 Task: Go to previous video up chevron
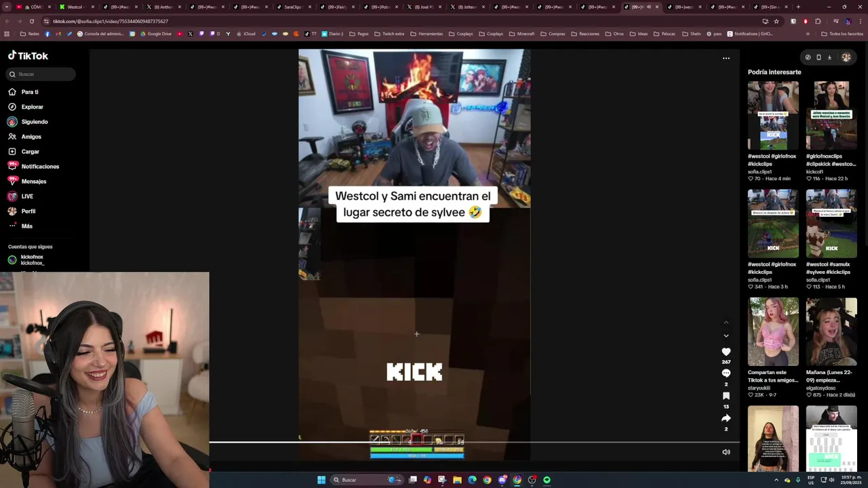pos(726,322)
